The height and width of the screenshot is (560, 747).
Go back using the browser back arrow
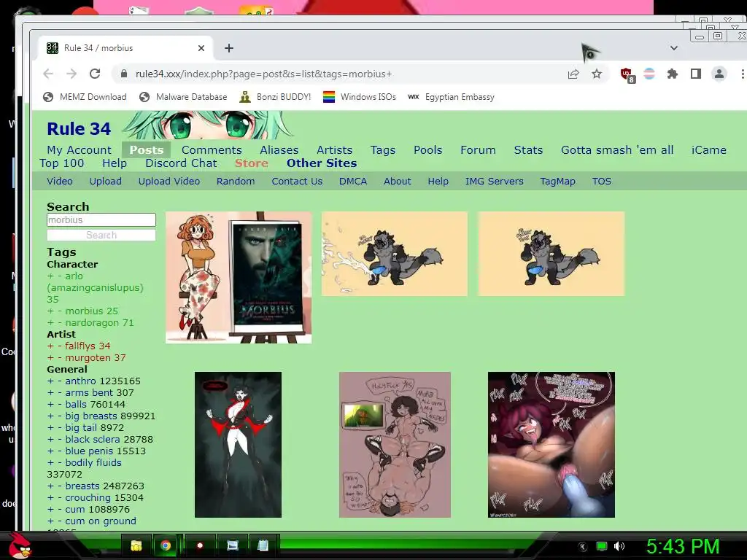[x=48, y=74]
